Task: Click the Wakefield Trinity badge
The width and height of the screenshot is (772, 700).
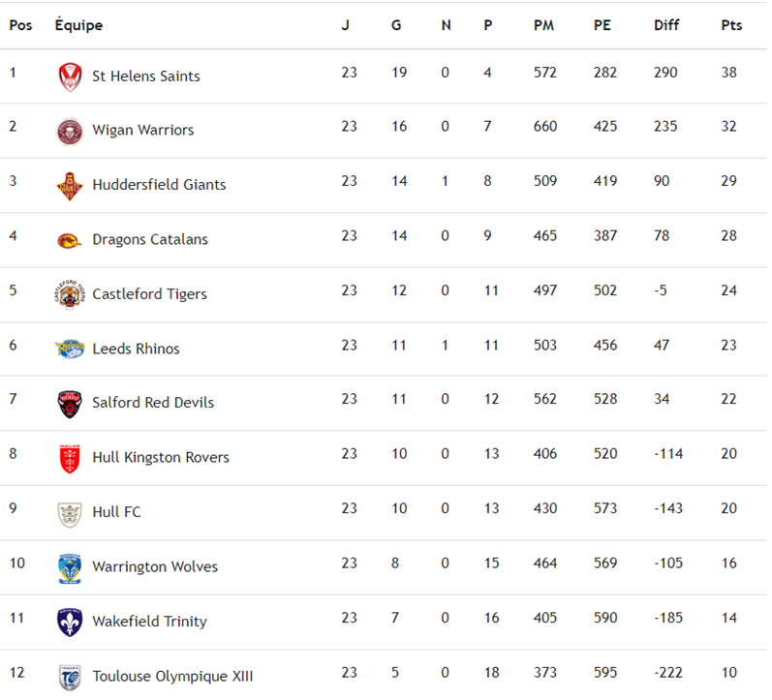Action: [x=70, y=622]
